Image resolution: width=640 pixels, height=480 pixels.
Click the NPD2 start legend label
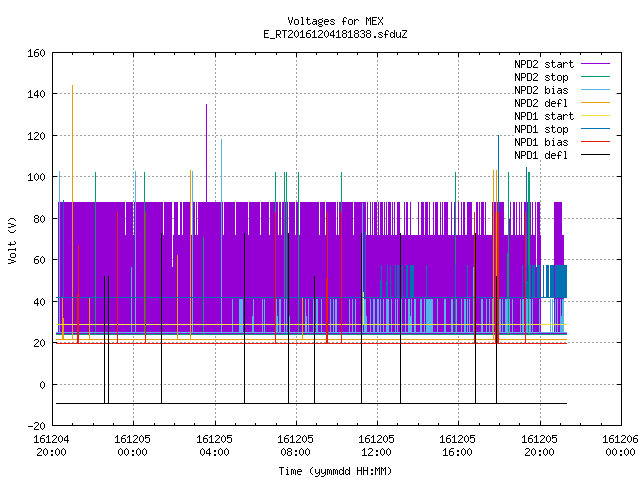[x=544, y=64]
